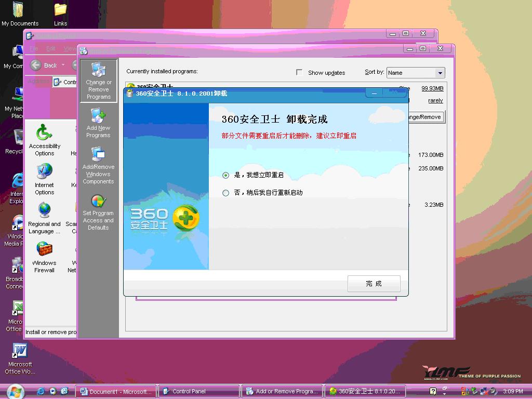Select the My Network Places desktop icon
Viewport: 532px width, 399px height.
click(x=14, y=103)
